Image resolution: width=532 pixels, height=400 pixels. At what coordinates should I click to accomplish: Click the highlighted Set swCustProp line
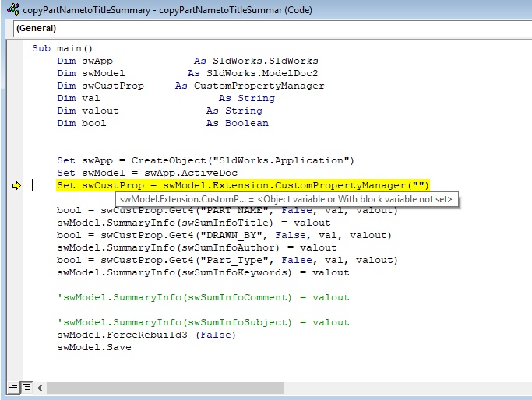[x=243, y=185]
